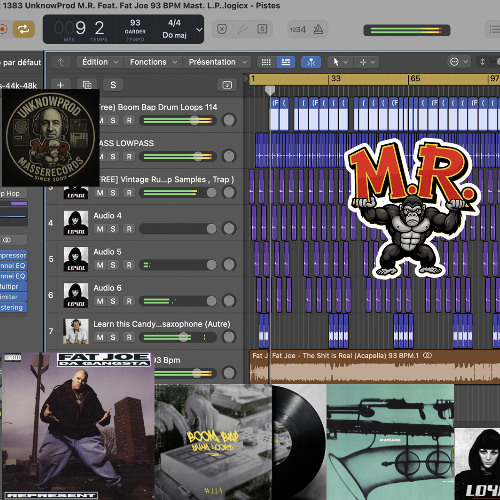
Task: Switch to list view icon
Action: (286, 62)
